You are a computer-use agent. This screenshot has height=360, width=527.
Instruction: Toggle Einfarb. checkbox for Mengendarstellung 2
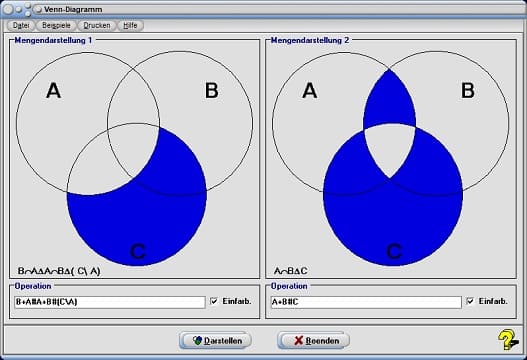[470, 301]
